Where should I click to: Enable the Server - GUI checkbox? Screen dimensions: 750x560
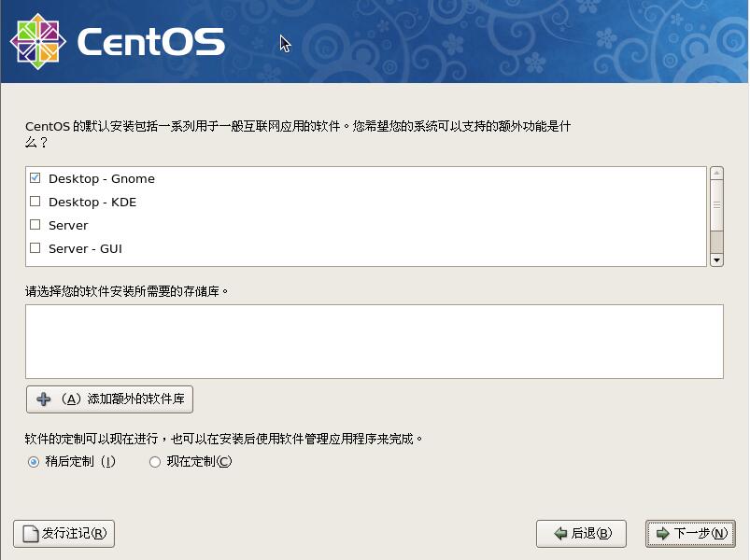[x=35, y=247]
